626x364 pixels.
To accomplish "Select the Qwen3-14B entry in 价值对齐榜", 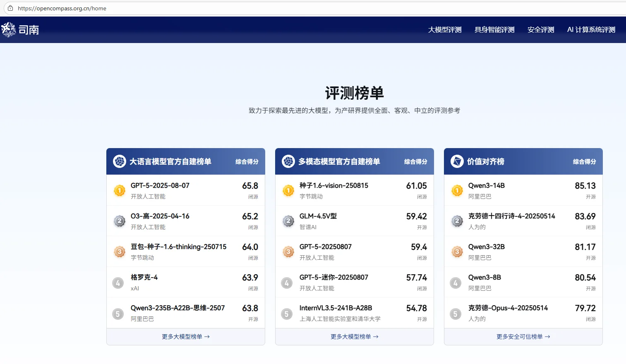I will tap(523, 190).
